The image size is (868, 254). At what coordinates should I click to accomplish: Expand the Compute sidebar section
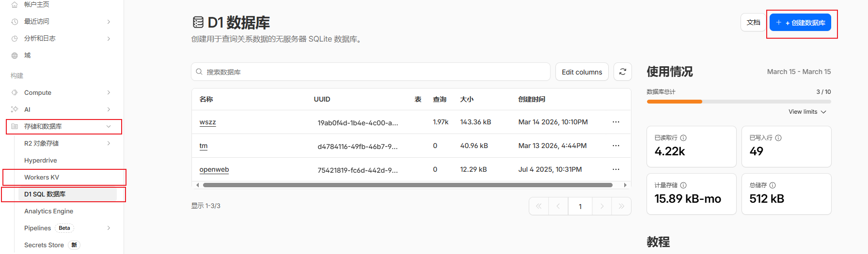click(x=62, y=92)
